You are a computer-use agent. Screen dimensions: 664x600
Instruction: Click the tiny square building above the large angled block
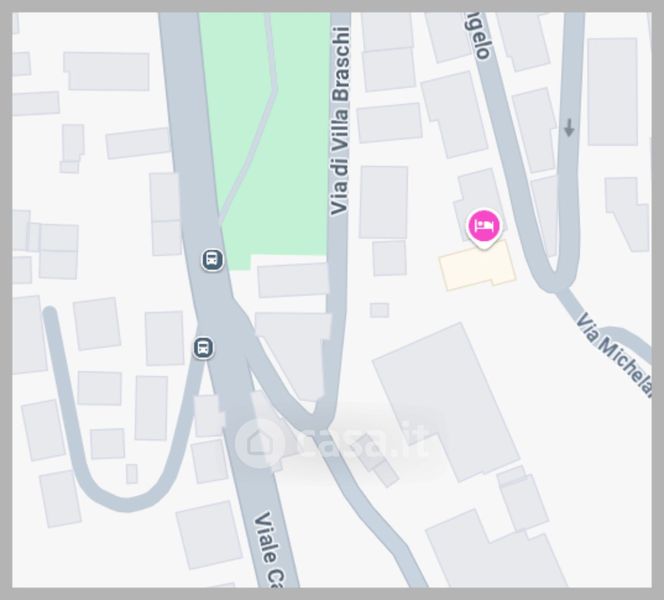379,310
